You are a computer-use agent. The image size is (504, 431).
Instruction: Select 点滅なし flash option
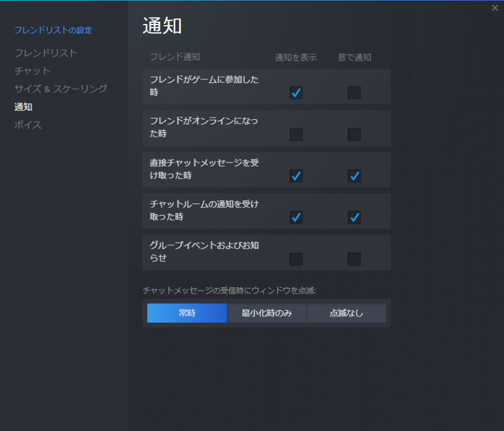tap(346, 313)
